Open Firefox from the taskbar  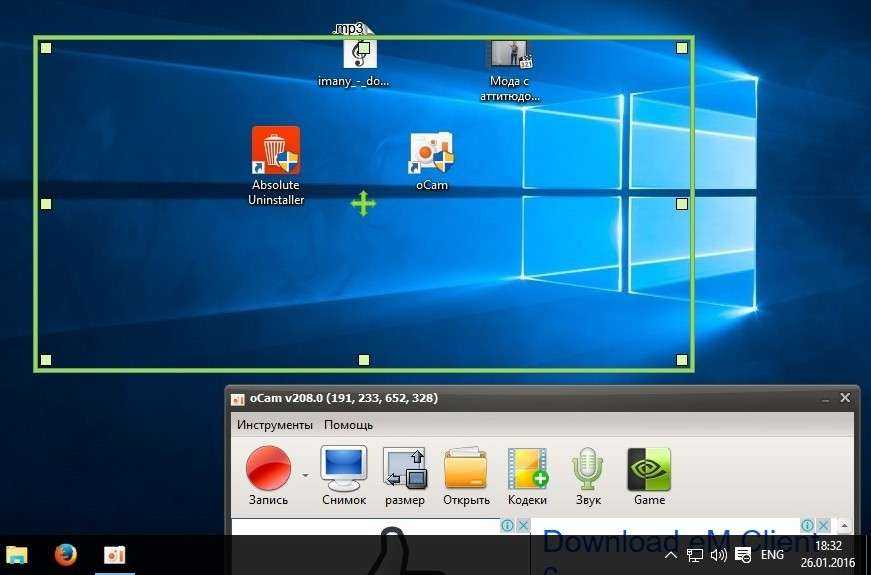click(65, 554)
